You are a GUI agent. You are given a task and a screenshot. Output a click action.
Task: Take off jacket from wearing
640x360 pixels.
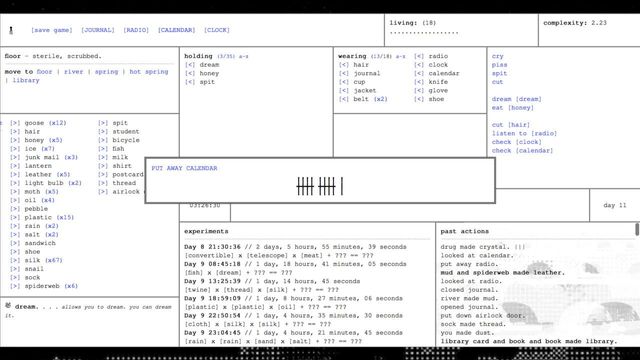point(343,91)
